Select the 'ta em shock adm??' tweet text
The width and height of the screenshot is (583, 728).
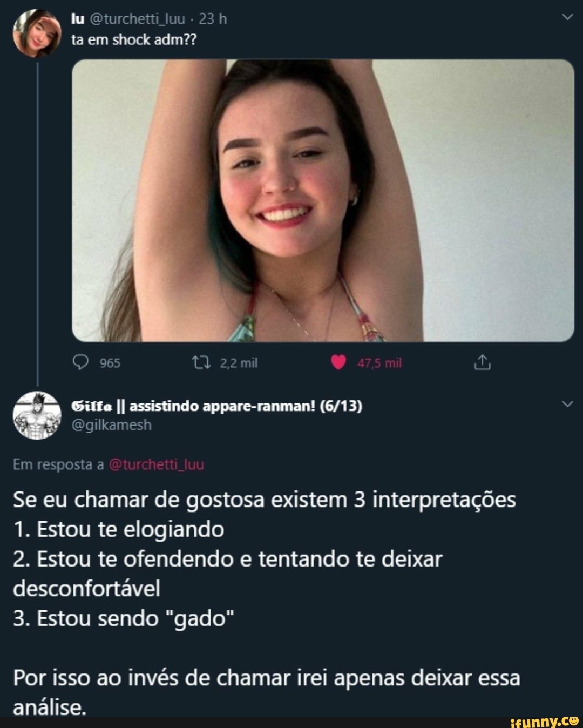coord(134,39)
